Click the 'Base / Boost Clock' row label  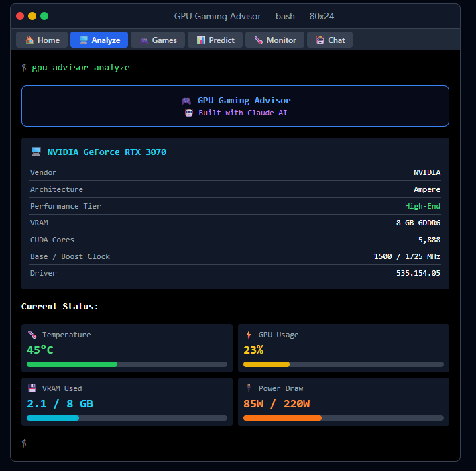tap(70, 256)
